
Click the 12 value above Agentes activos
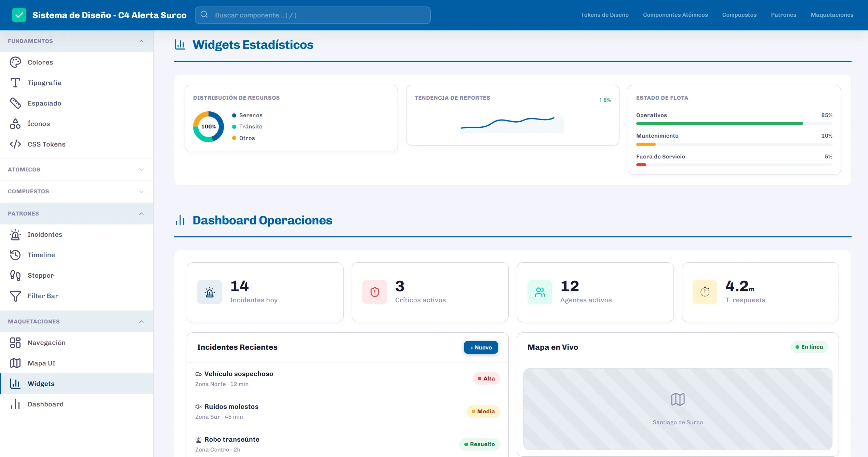[570, 286]
